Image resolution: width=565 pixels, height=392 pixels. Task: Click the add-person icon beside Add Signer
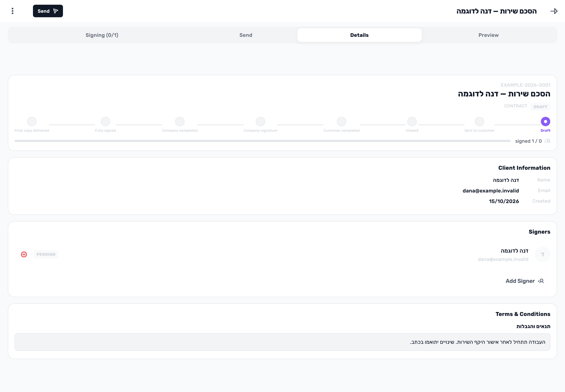coord(541,281)
